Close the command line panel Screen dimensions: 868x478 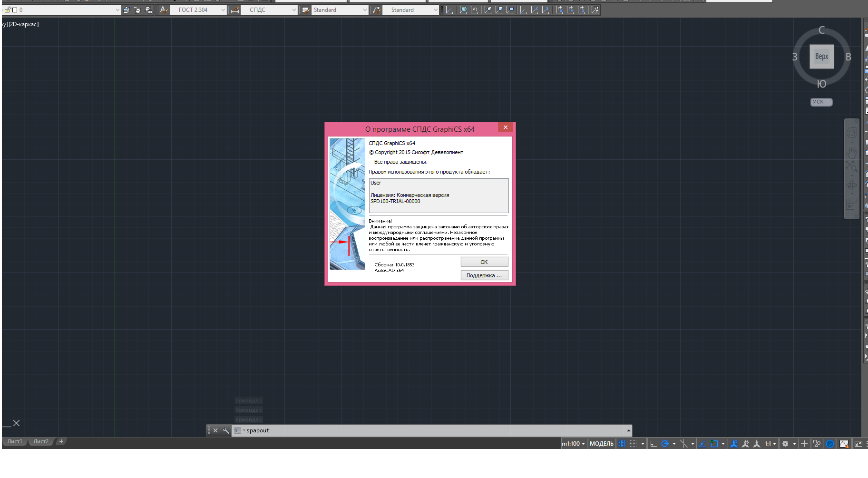point(215,430)
